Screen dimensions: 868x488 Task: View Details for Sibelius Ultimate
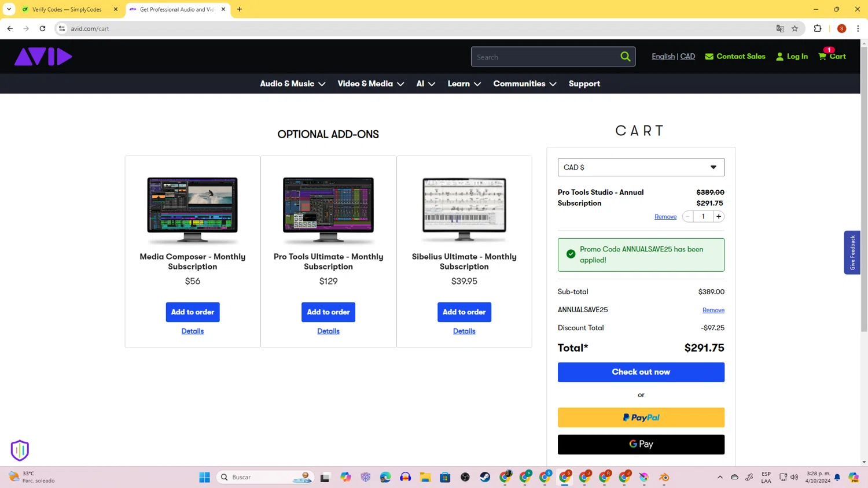(x=464, y=331)
